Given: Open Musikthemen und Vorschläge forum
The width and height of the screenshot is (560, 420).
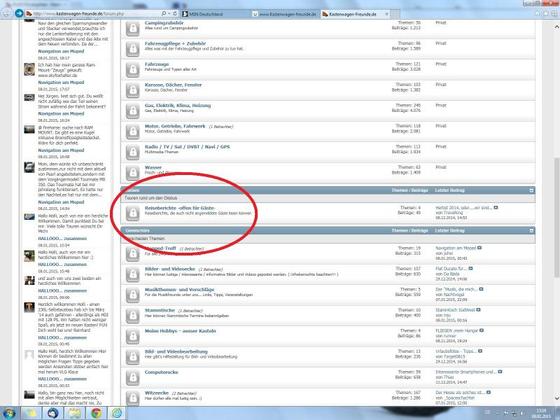Looking at the screenshot, I should point(180,290).
